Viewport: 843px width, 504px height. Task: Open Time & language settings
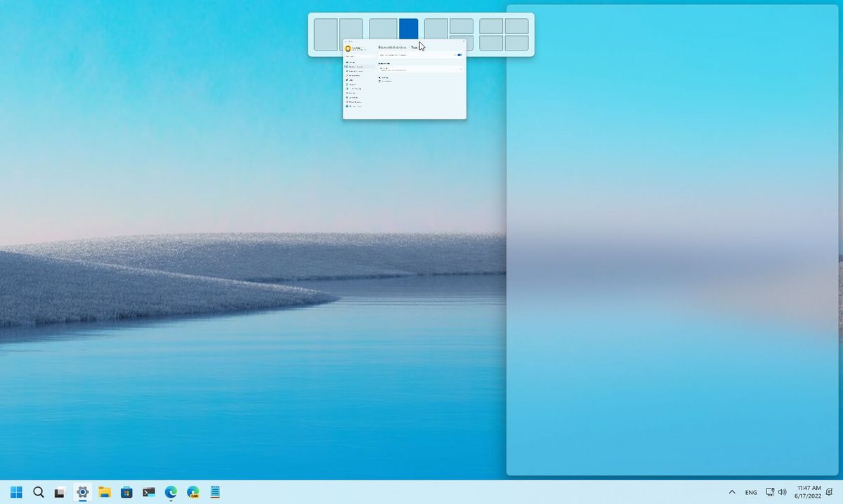tap(355, 88)
